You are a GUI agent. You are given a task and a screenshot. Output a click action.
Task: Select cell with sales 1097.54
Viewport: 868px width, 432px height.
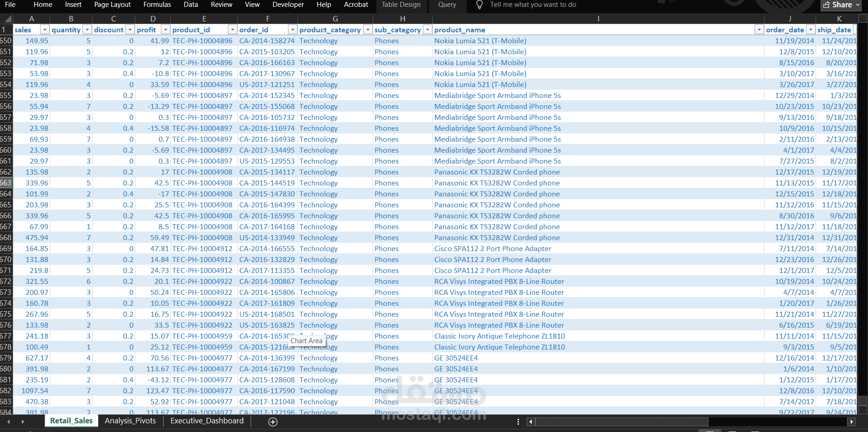pyautogui.click(x=31, y=391)
